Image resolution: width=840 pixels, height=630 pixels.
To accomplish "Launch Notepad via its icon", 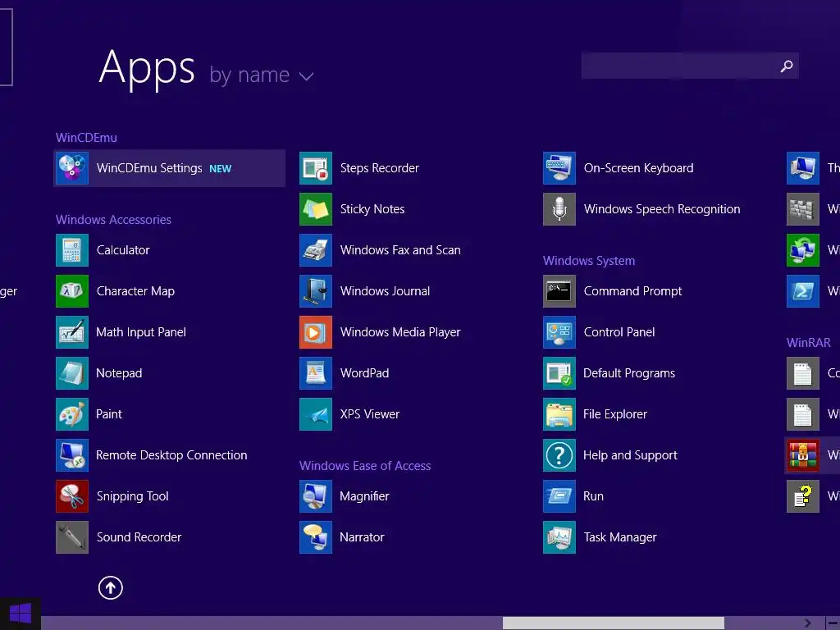I will click(72, 373).
